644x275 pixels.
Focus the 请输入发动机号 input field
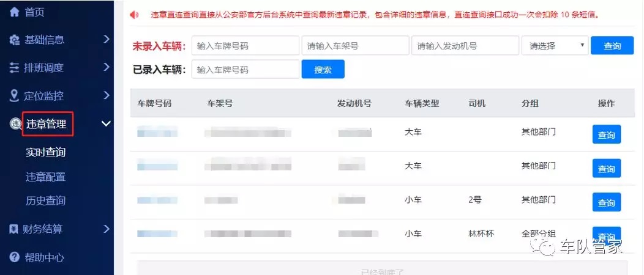465,46
